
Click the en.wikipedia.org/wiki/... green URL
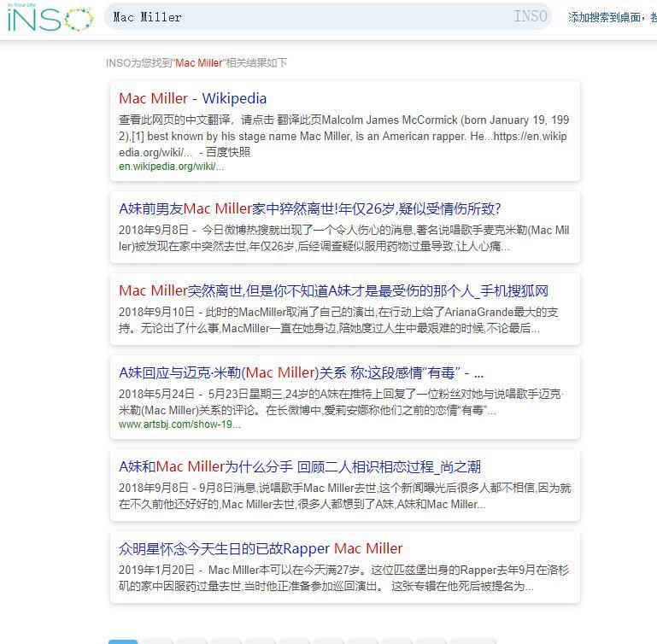point(172,167)
